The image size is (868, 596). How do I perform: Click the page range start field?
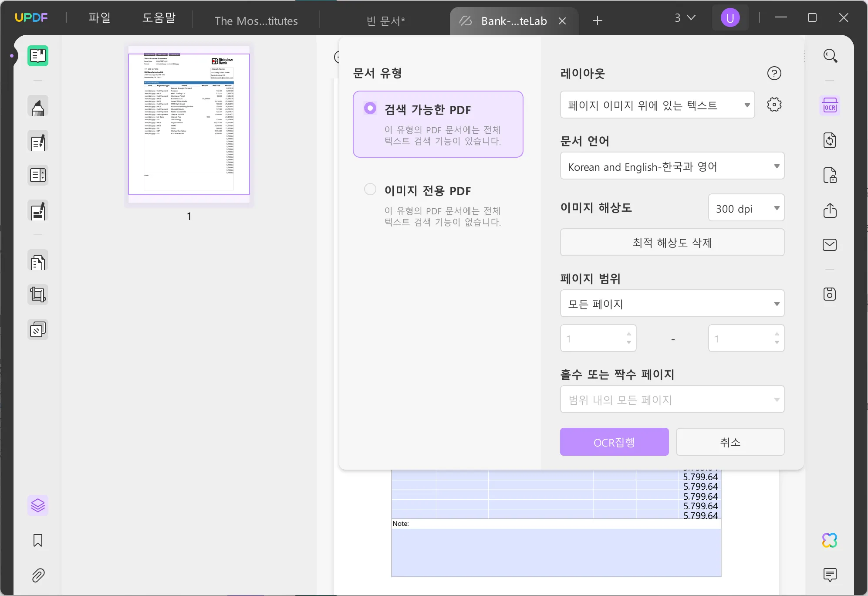tap(598, 338)
